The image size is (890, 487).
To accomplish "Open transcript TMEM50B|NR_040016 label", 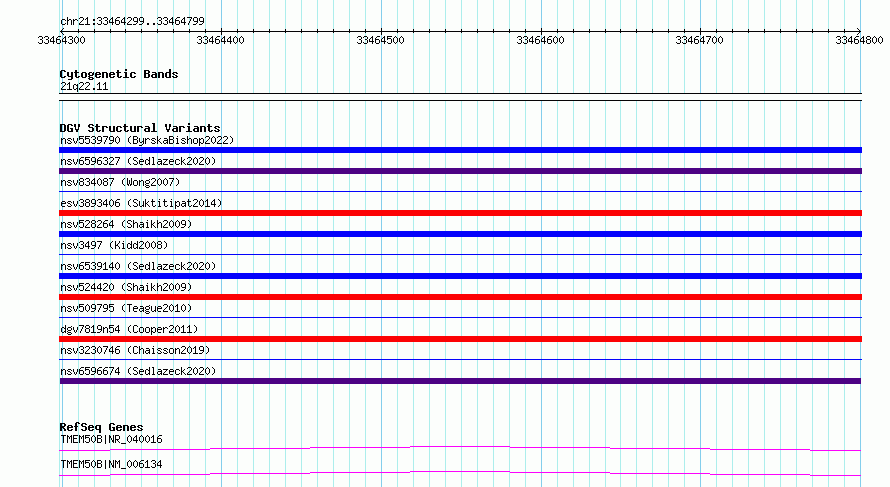I will (111, 439).
